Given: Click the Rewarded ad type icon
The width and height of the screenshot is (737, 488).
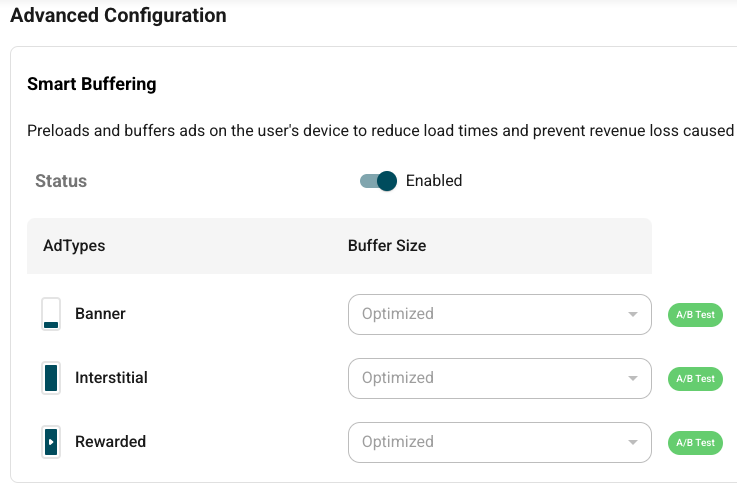Looking at the screenshot, I should 51,442.
